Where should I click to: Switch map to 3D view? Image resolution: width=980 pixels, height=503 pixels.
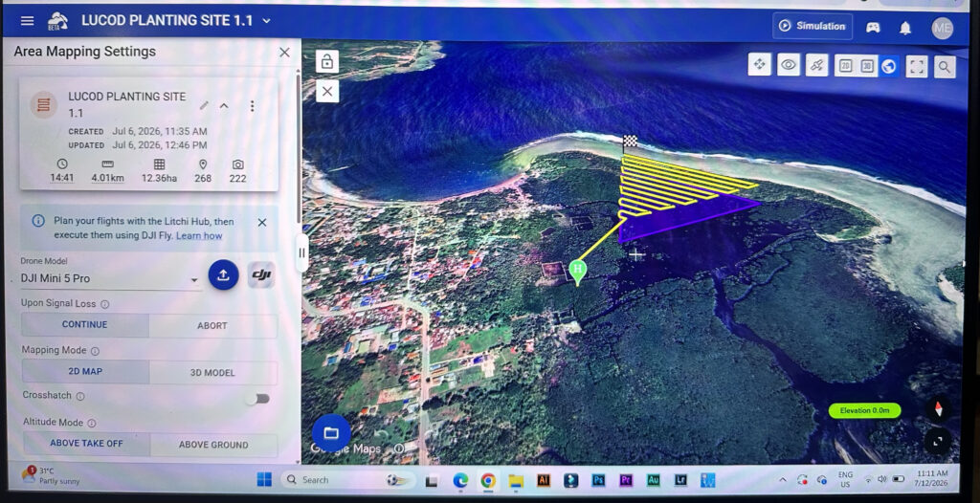[x=867, y=66]
